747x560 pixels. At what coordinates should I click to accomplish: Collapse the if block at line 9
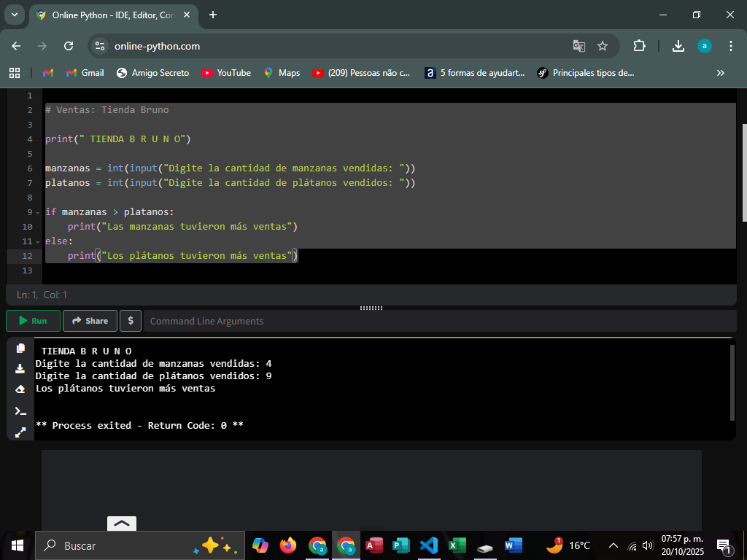click(x=37, y=212)
